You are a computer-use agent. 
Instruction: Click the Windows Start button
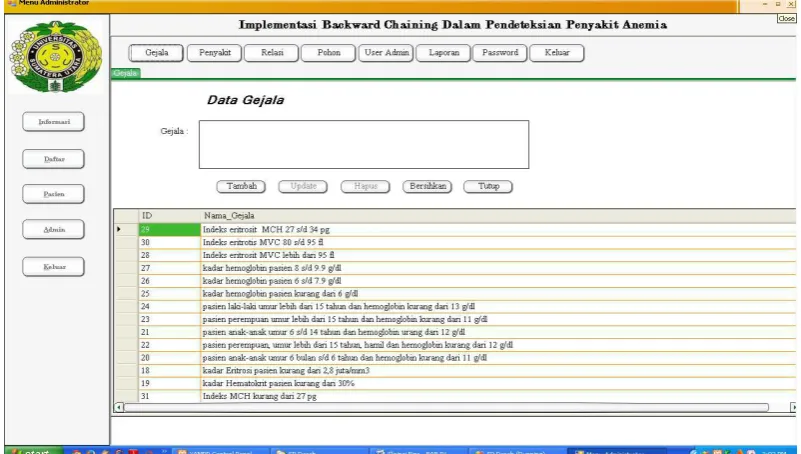(x=33, y=451)
